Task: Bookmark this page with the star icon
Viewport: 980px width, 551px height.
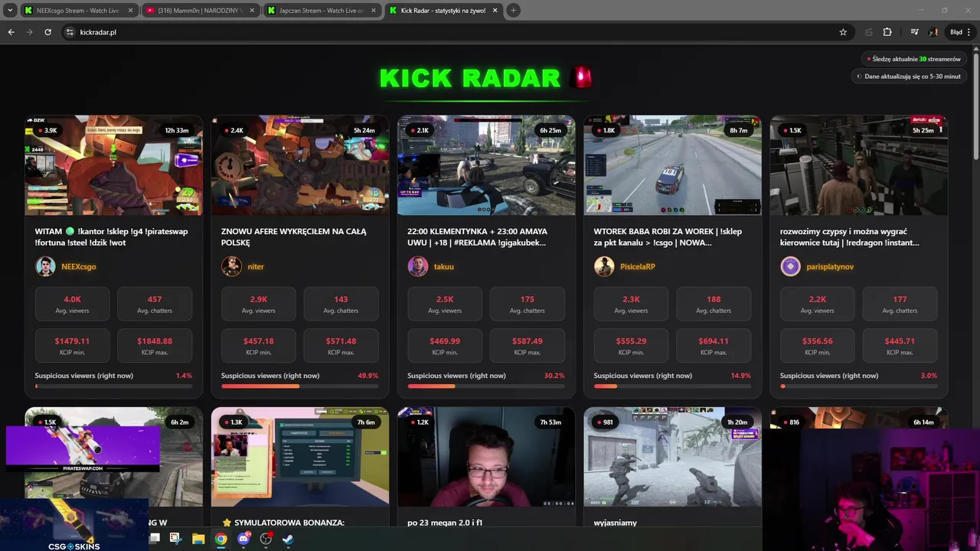Action: (x=843, y=32)
